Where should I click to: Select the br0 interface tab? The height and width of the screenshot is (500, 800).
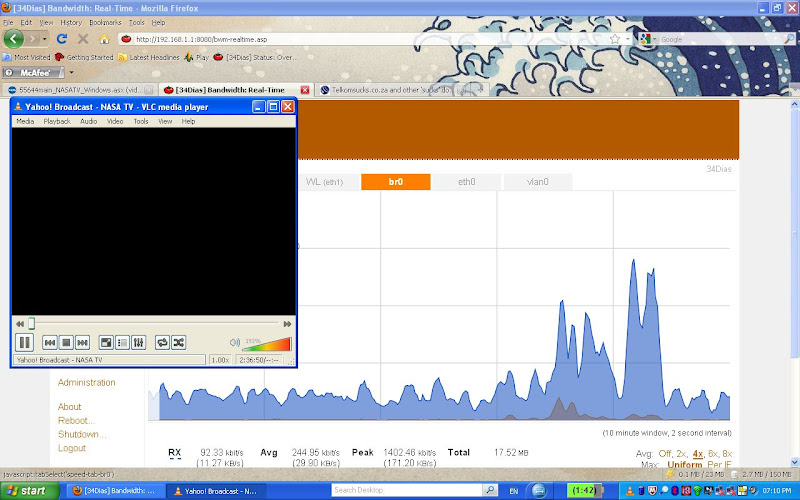click(x=395, y=182)
